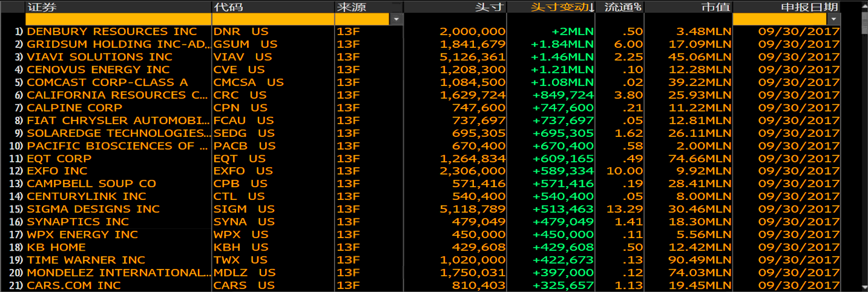
Task: Click market value 45.06MLN
Action: tap(700, 57)
